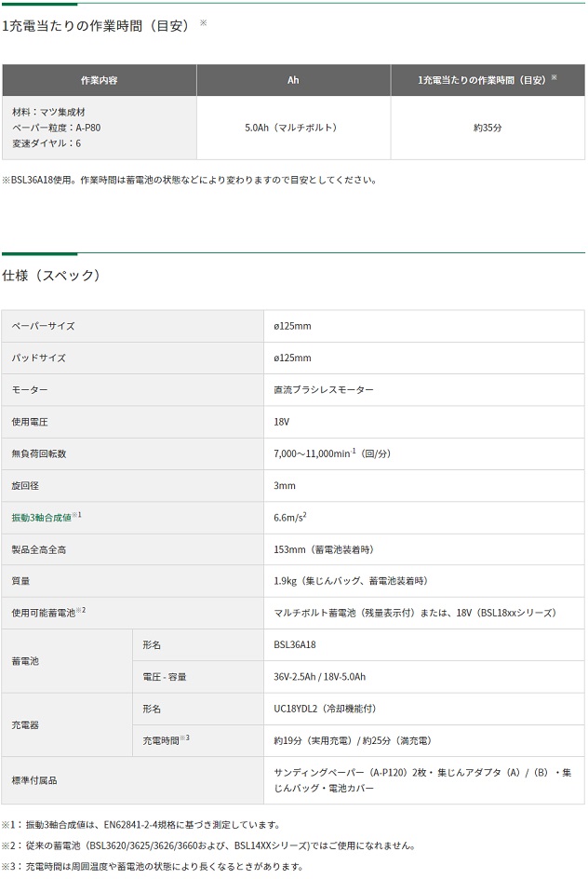Click the ※BSL36A18使用 footnote under the table
Viewport: 588px width, 879px height.
pyautogui.click(x=189, y=180)
